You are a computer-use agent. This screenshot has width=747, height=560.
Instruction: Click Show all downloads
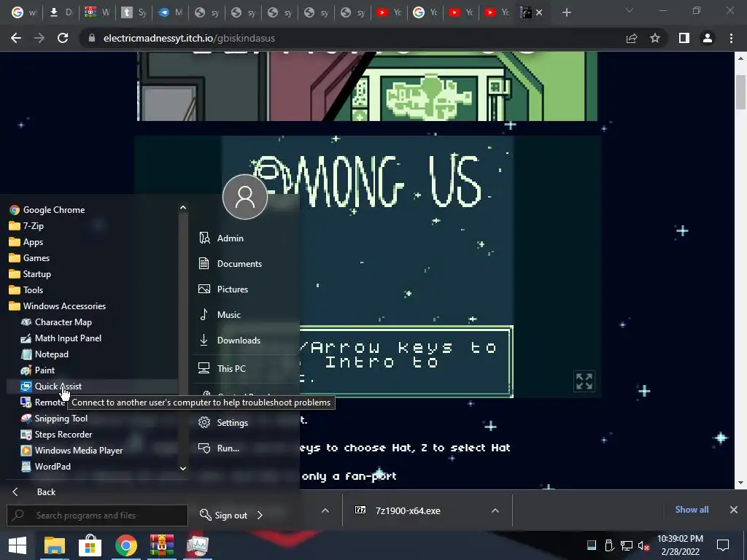[x=692, y=510]
